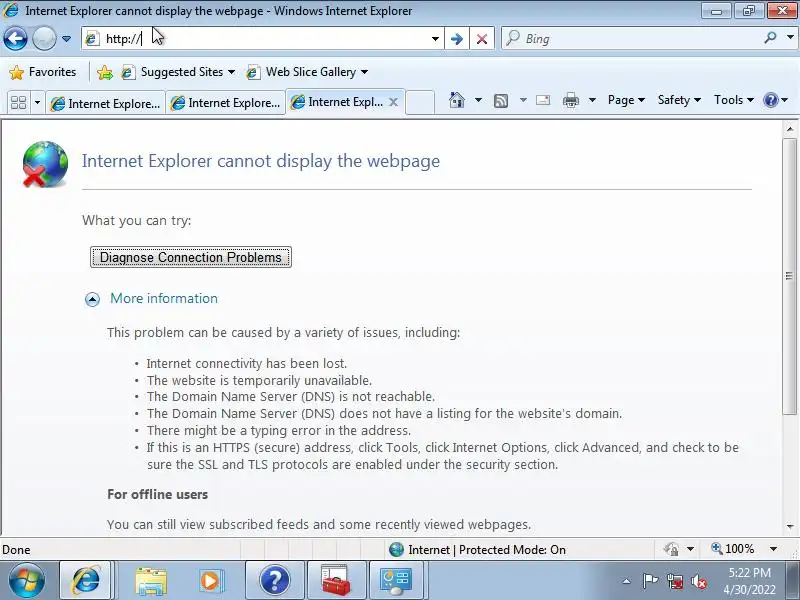Image resolution: width=800 pixels, height=600 pixels.
Task: Click the RSS Feeds icon
Action: [x=501, y=101]
